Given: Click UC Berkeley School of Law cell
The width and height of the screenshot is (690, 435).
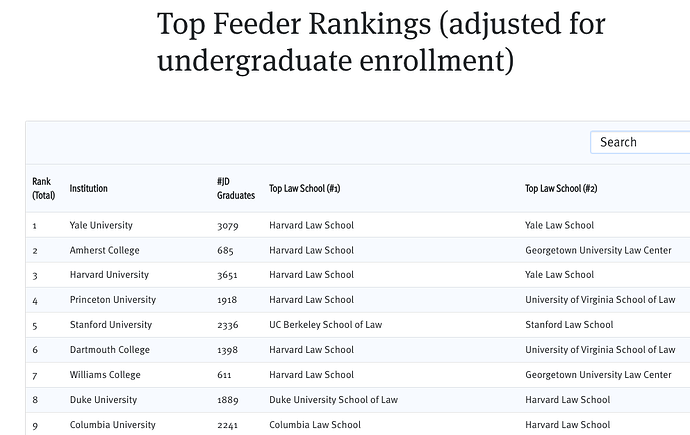Looking at the screenshot, I should click(326, 325).
